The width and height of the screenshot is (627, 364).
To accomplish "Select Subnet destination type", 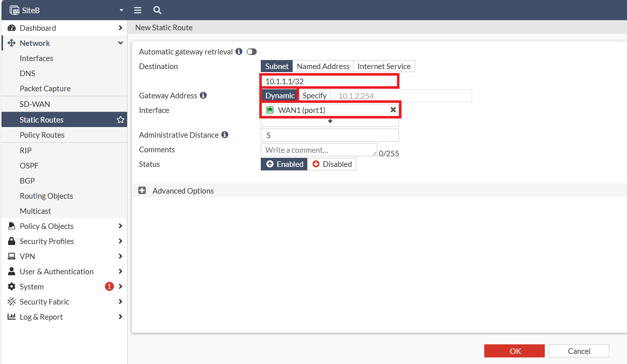I will coord(277,66).
